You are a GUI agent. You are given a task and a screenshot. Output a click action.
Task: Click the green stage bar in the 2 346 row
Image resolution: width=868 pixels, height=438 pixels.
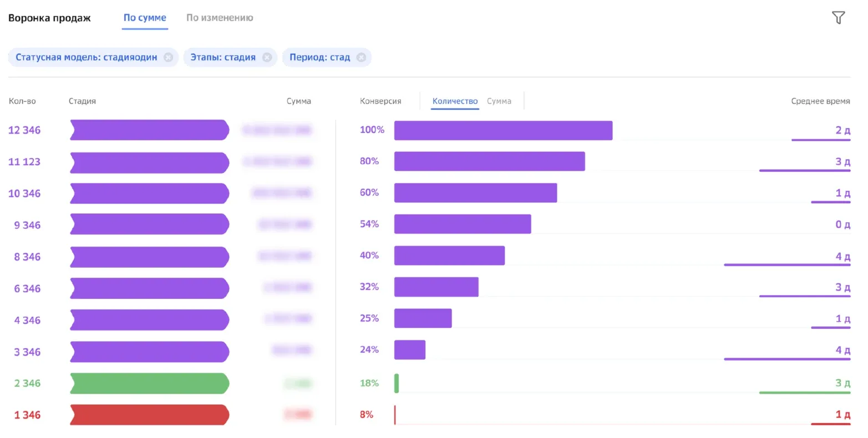[150, 383]
